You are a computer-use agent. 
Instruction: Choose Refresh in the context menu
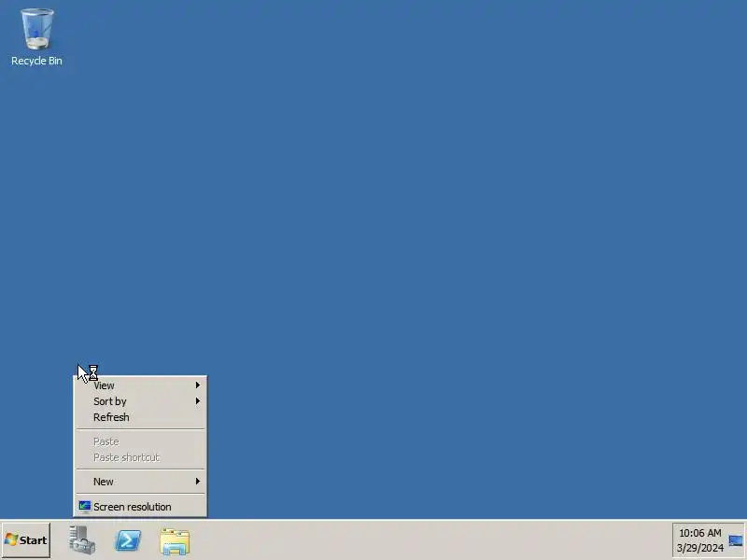[x=141, y=417]
